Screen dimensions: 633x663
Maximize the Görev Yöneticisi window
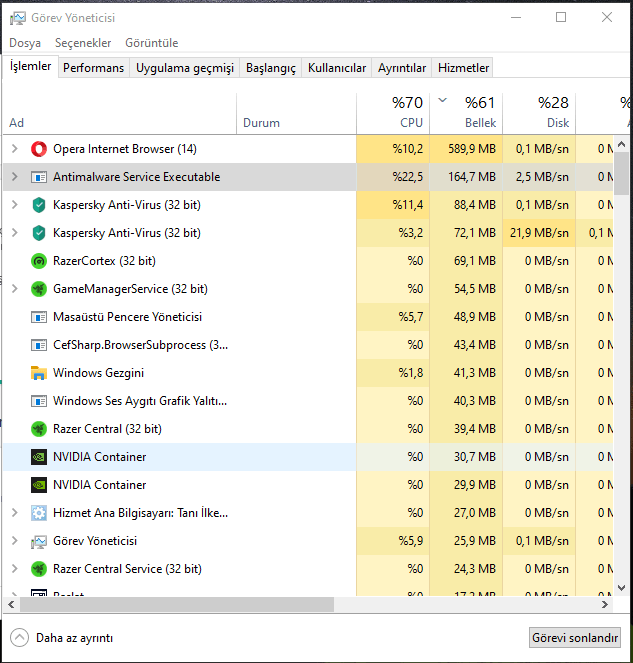561,17
